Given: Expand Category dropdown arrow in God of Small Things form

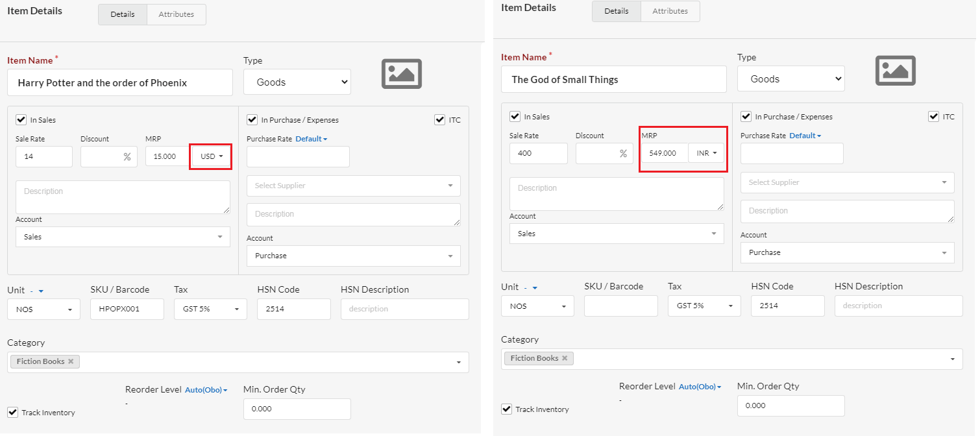Looking at the screenshot, I should coord(953,359).
